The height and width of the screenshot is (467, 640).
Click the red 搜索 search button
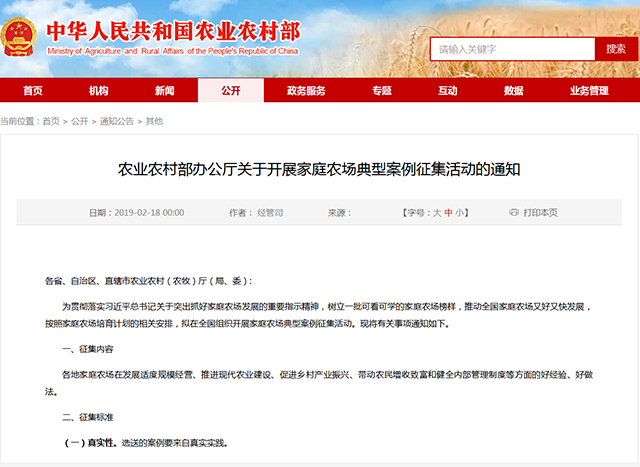tap(616, 49)
